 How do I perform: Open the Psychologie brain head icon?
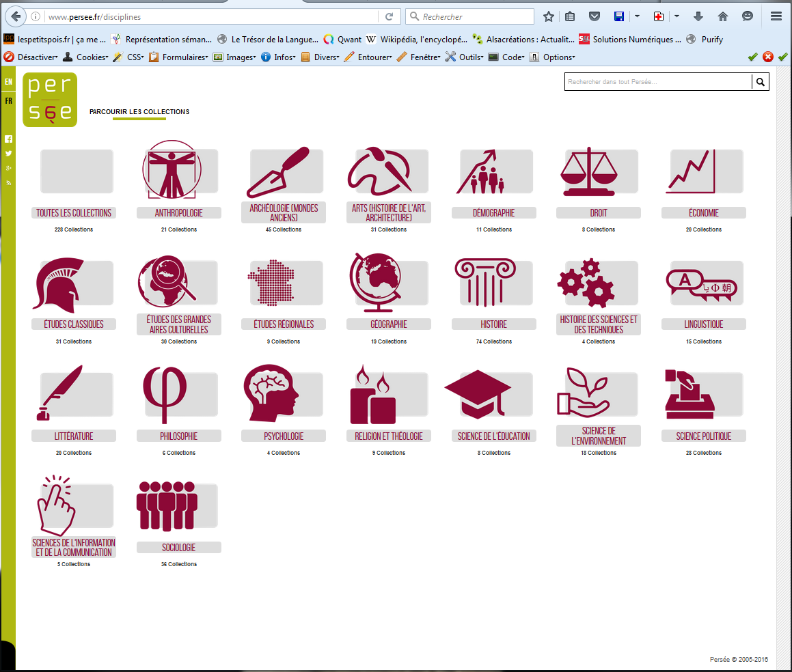[x=271, y=393]
